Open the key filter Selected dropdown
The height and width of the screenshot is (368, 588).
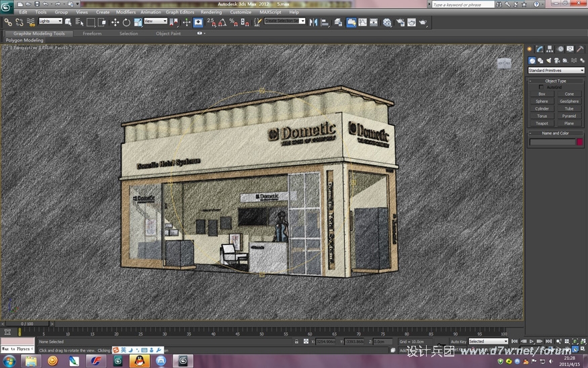pyautogui.click(x=489, y=341)
